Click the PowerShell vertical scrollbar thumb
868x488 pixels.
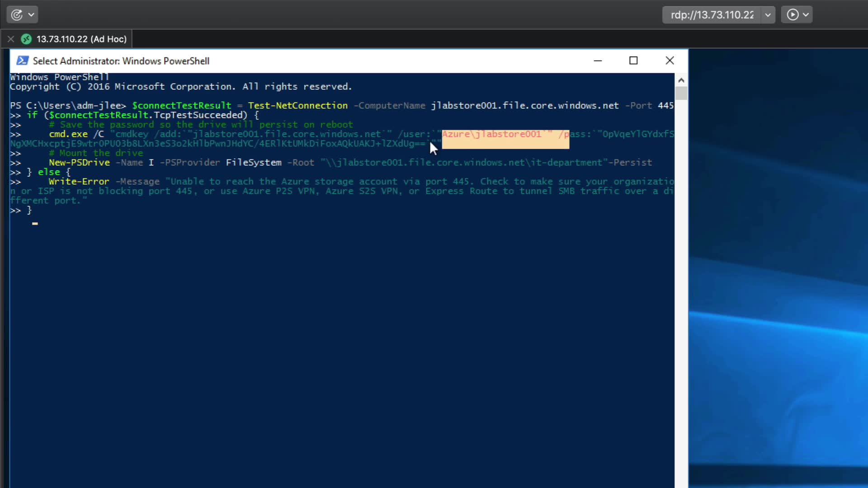[681, 93]
